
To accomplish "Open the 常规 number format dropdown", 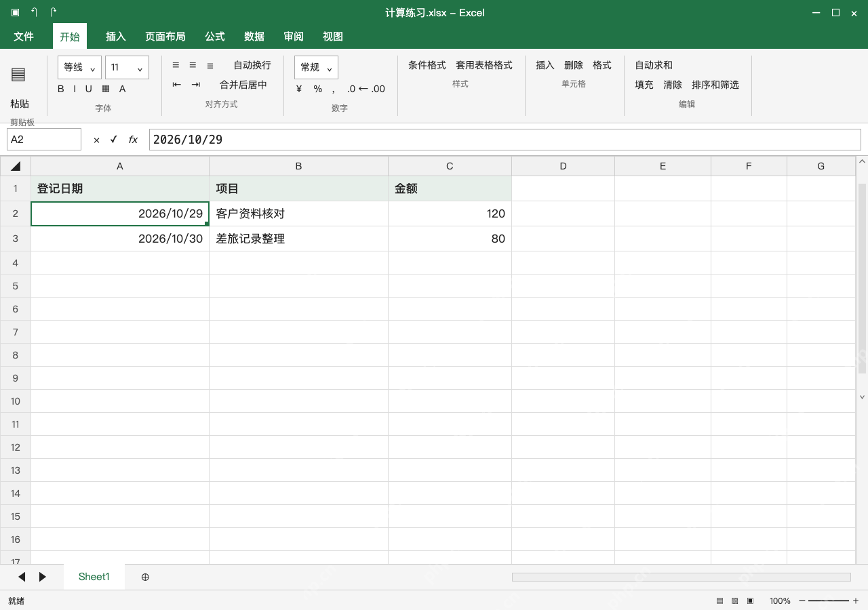I will click(316, 67).
